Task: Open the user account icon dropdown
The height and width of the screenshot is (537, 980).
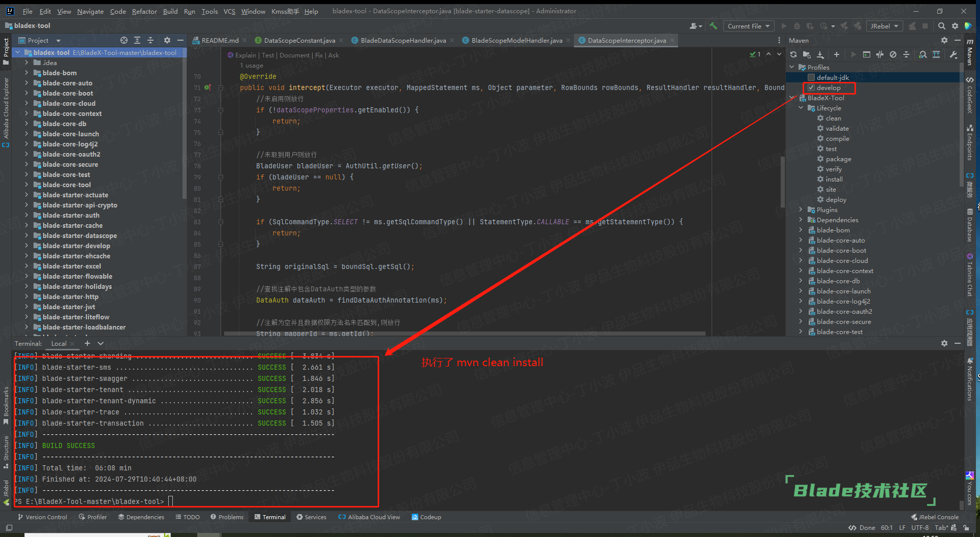Action: pyautogui.click(x=696, y=26)
